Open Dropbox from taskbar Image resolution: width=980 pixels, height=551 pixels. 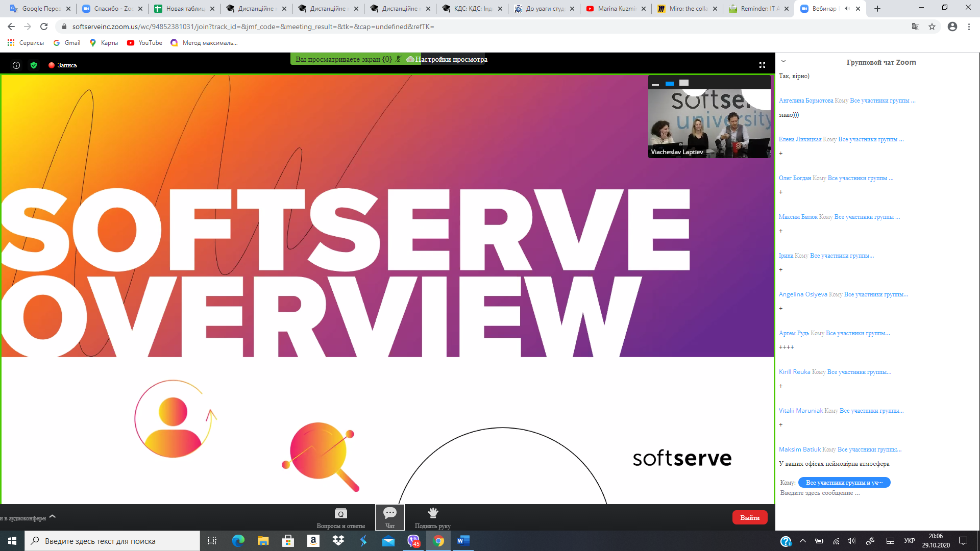338,541
